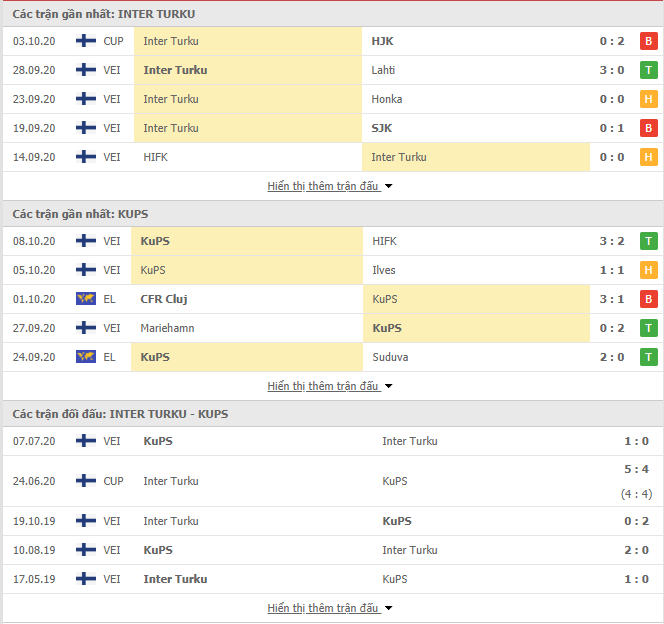Click CUP label in 03.10.20 row
The image size is (664, 624).
(x=113, y=41)
